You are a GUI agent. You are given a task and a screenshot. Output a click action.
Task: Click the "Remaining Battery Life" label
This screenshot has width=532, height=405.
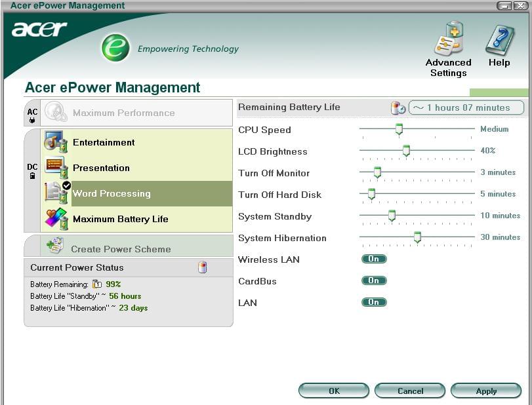pos(289,107)
